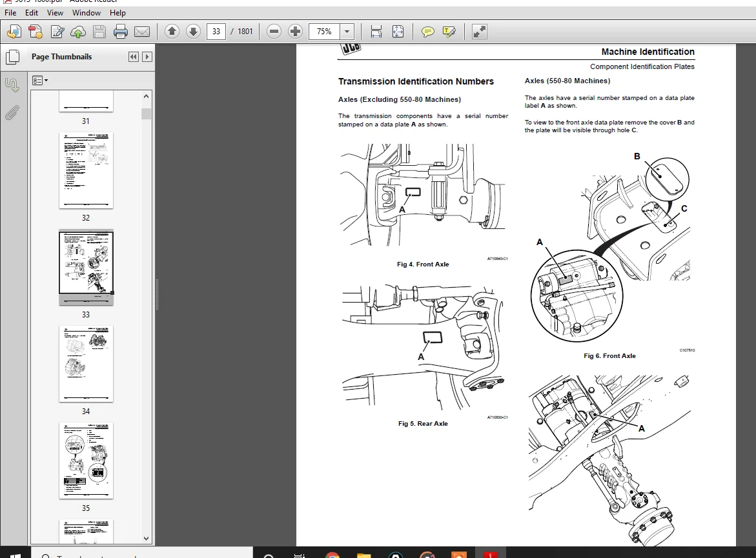
Task: Open the Window menu
Action: [x=87, y=12]
